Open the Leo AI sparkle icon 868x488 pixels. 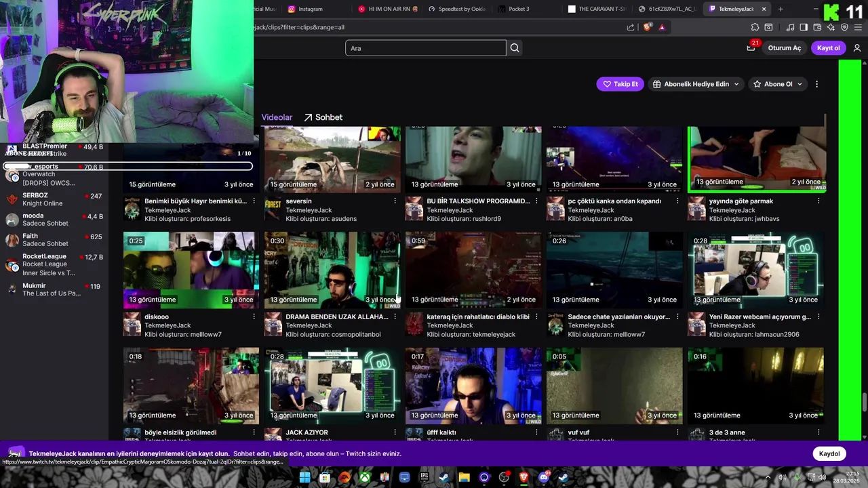[831, 27]
